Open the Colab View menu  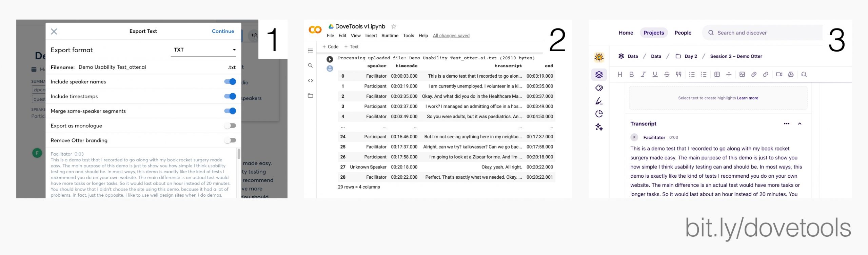point(356,36)
